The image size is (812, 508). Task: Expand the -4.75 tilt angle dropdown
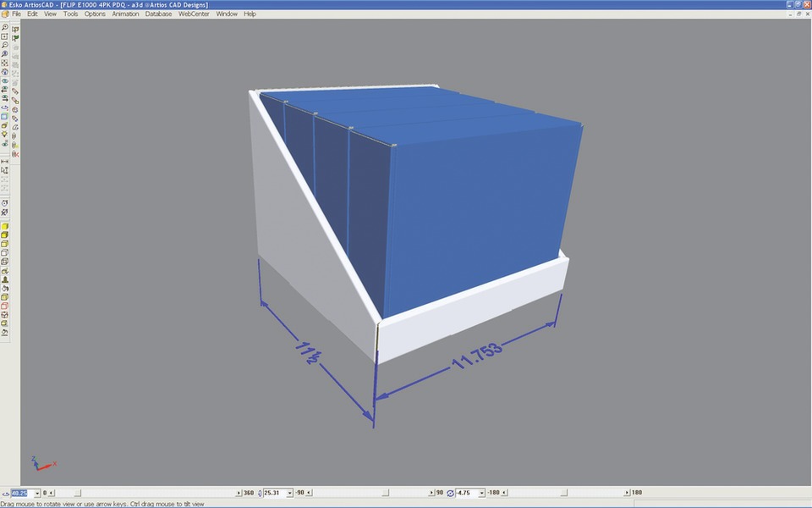pyautogui.click(x=482, y=493)
